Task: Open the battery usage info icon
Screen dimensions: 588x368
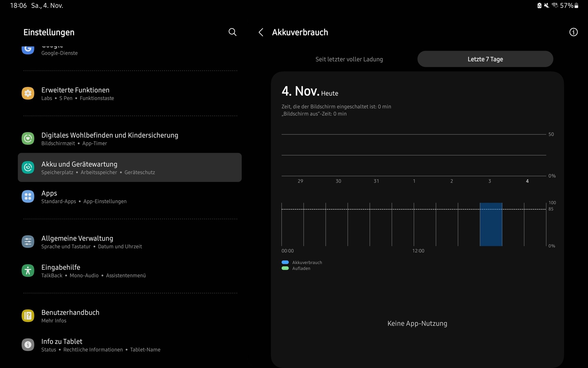Action: click(573, 32)
